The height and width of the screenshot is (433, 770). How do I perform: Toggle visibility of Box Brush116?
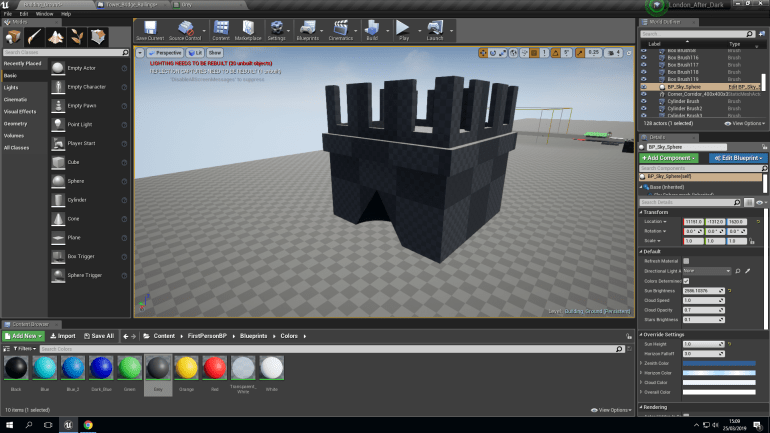(644, 57)
